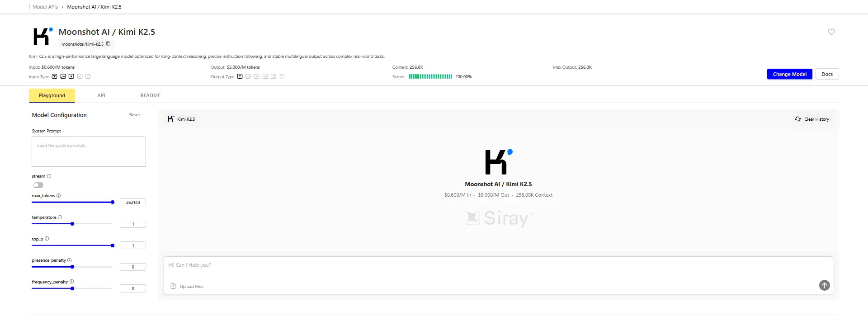Click the image Output Type icon
Screen dimensions: 868x316
248,76
